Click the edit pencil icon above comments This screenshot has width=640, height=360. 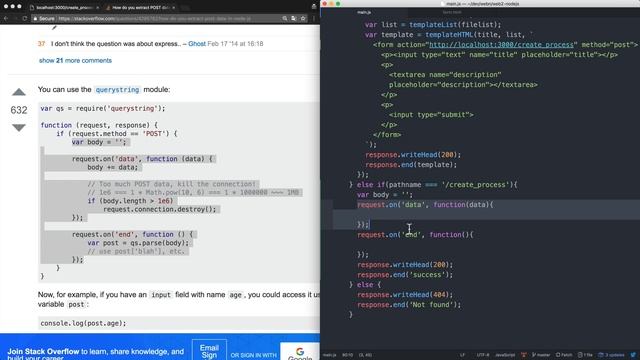pyautogui.click(x=54, y=27)
